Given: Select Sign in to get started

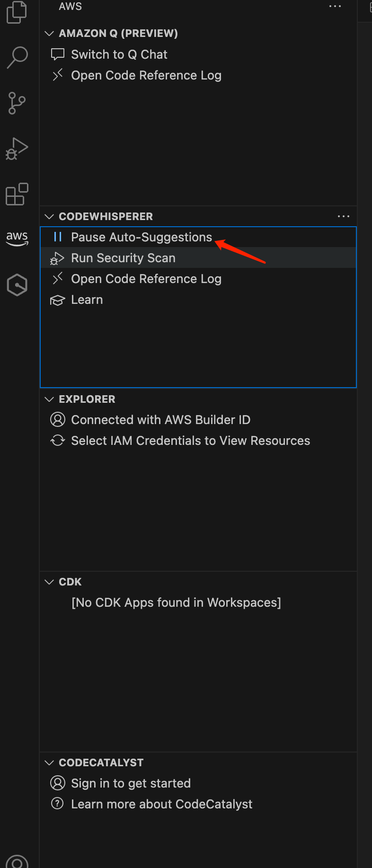Looking at the screenshot, I should 131,783.
